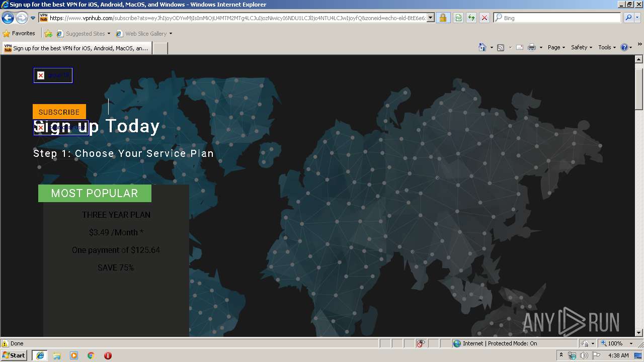Open the red Opera-style taskbar icon

click(108, 355)
